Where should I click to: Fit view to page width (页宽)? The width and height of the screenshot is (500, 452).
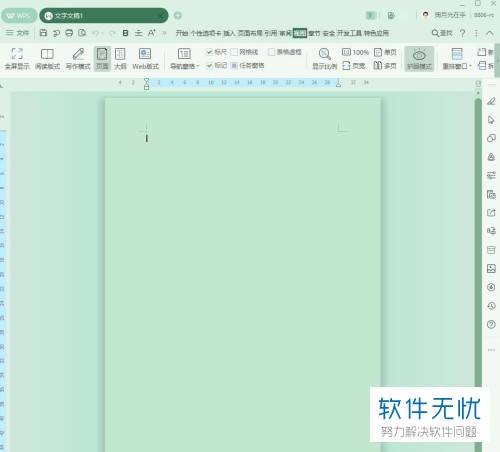(x=354, y=65)
